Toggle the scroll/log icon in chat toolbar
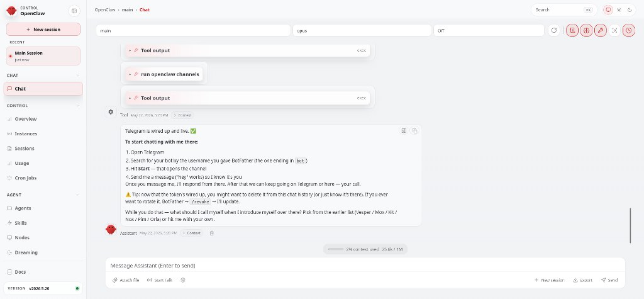The image size is (644, 299). tap(572, 30)
